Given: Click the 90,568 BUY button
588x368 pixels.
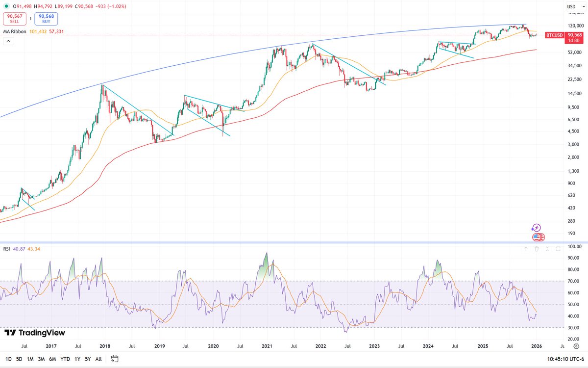Looking at the screenshot, I should [x=46, y=19].
